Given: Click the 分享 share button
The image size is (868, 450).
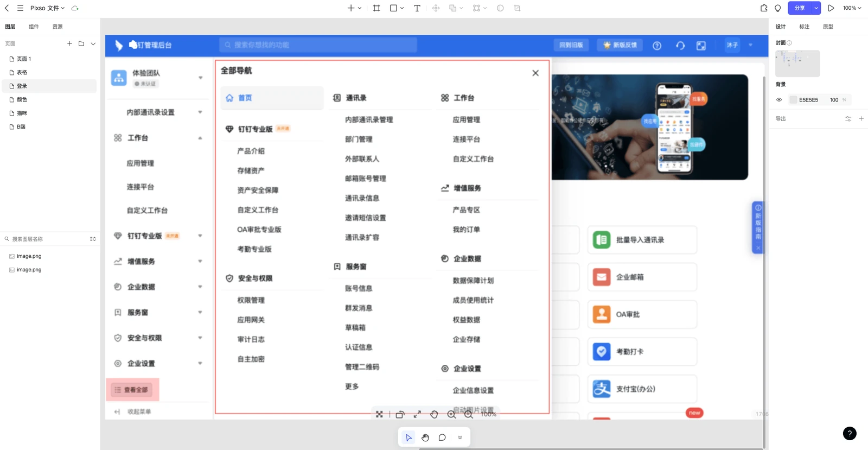Looking at the screenshot, I should coord(800,8).
